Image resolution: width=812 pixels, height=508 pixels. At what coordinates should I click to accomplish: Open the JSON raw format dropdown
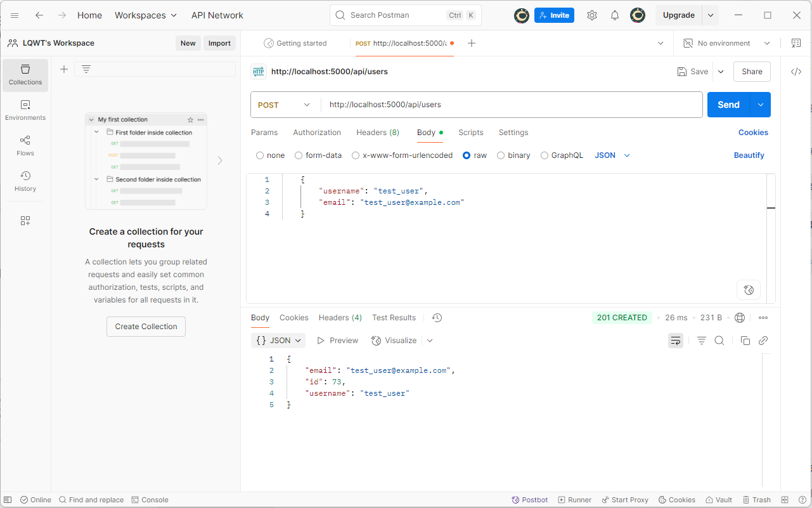(x=612, y=155)
